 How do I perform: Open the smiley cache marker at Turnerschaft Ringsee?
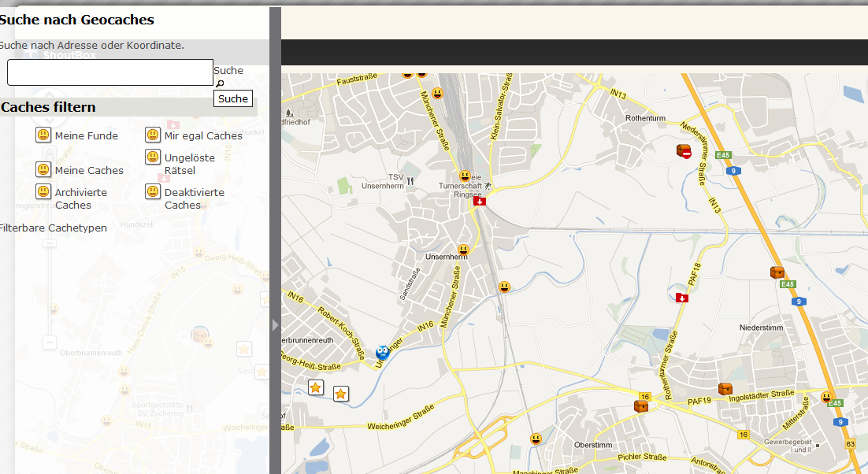pos(465,176)
